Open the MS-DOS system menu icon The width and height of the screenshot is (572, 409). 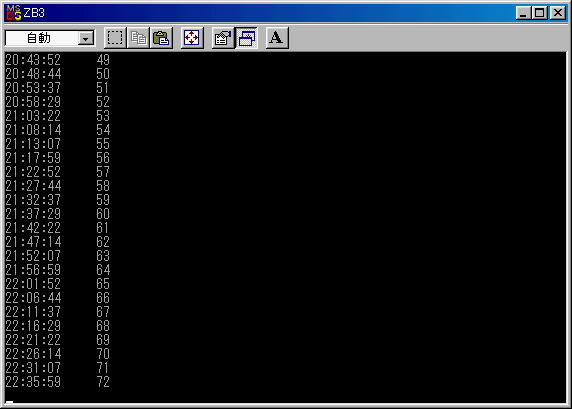(x=13, y=13)
